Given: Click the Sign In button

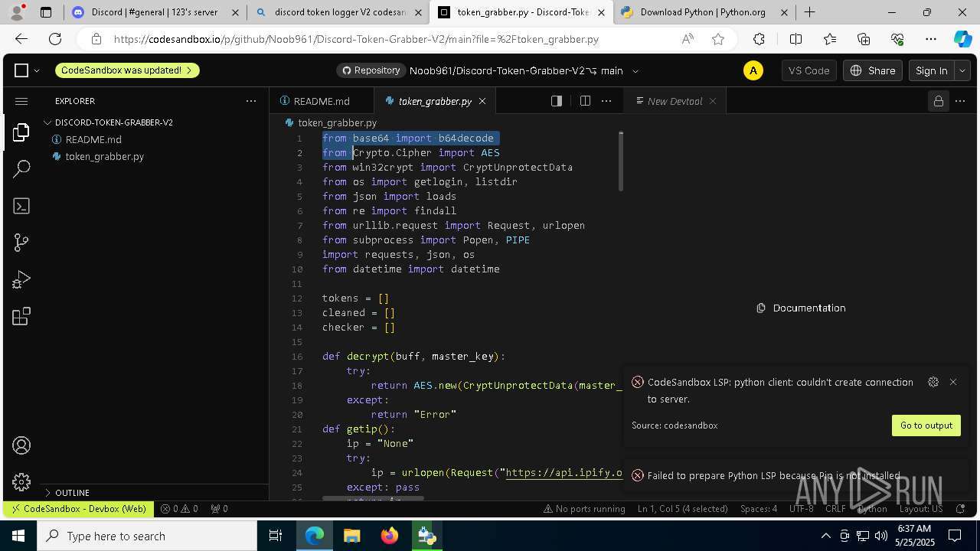Looking at the screenshot, I should (932, 70).
